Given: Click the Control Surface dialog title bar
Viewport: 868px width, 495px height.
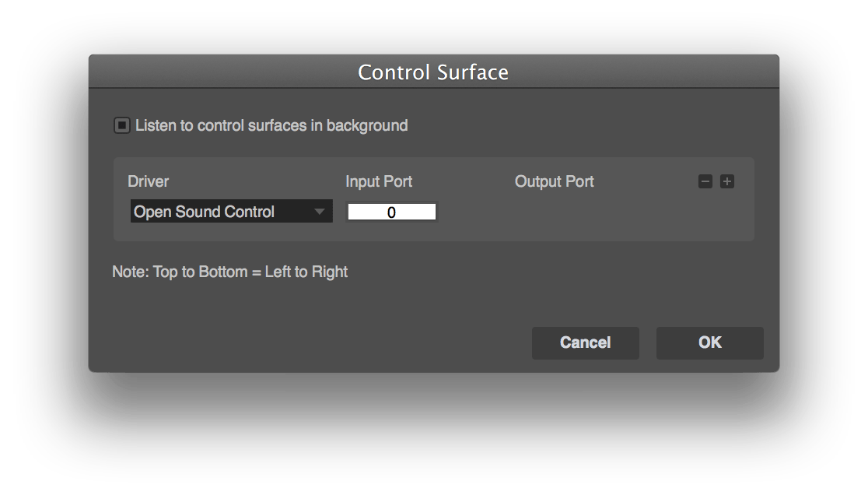Looking at the screenshot, I should [x=433, y=72].
